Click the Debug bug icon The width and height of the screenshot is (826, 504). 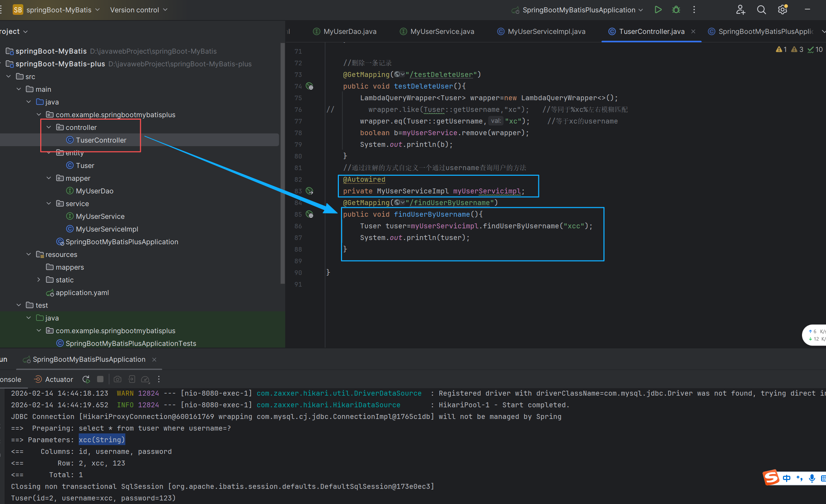[x=676, y=10]
